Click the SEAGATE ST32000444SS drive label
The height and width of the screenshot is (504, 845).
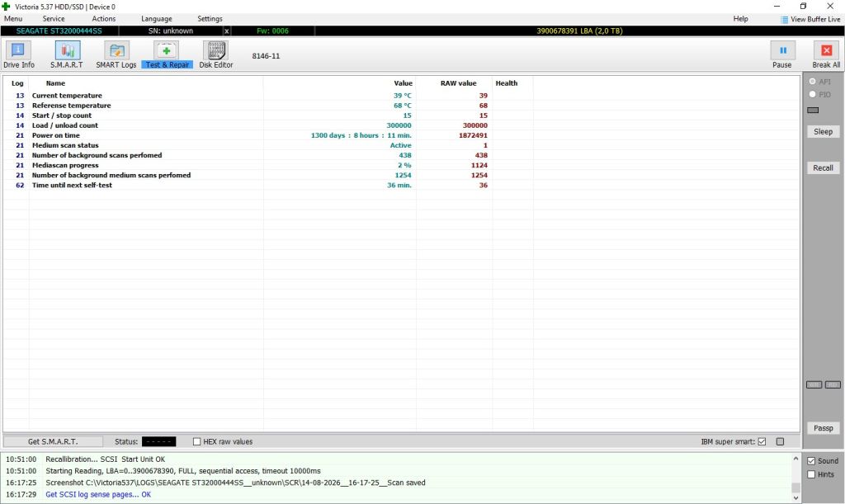(59, 31)
